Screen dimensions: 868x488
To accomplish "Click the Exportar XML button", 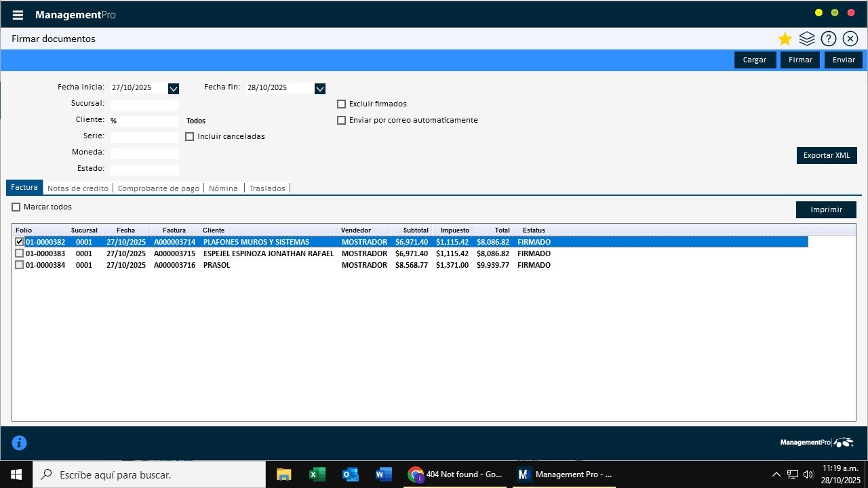I will (826, 155).
